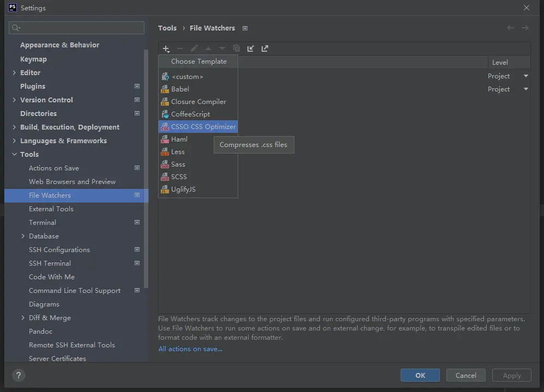Image resolution: width=544 pixels, height=392 pixels.
Task: Click the Edit watcher pencil icon
Action: pos(194,48)
